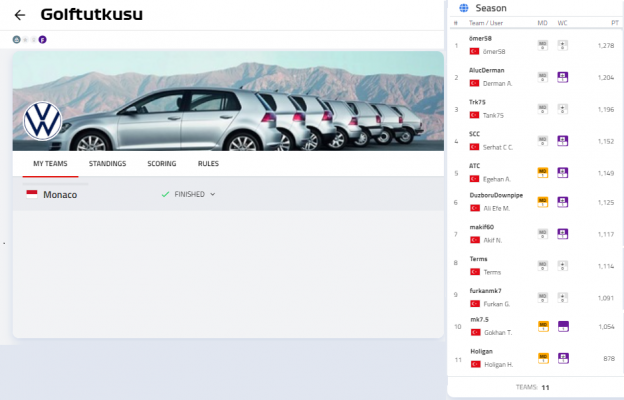The height and width of the screenshot is (400, 624).
Task: Open team makif60 in standings
Action: point(482,227)
